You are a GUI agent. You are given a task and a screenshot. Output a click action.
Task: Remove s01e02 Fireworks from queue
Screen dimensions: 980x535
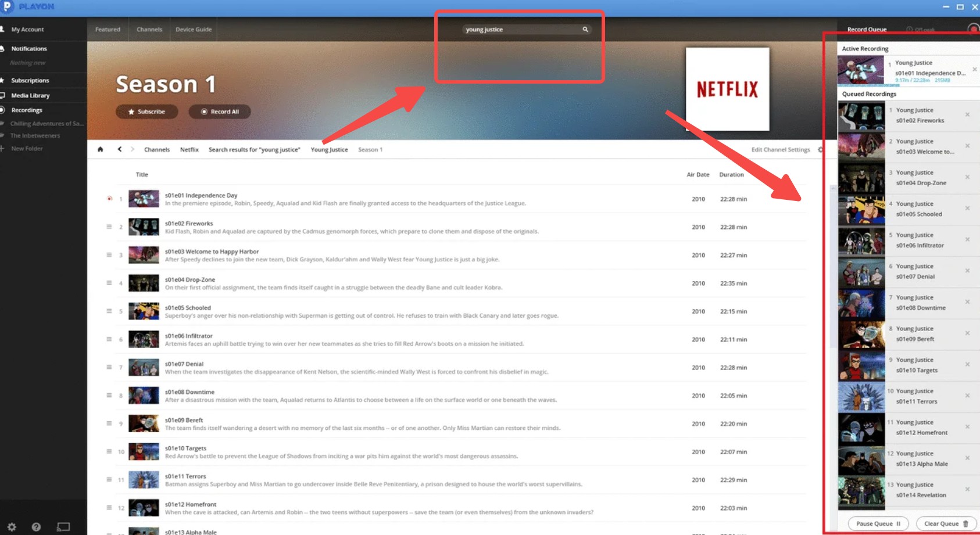[x=968, y=114]
